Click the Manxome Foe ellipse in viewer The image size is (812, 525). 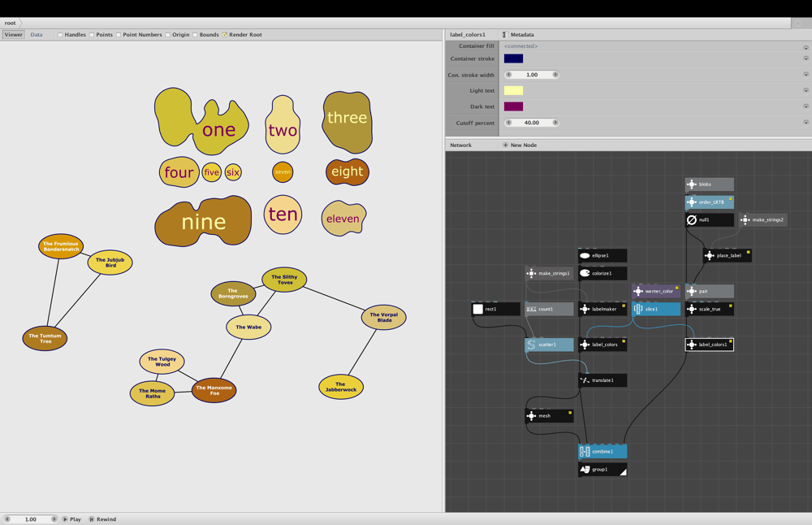[x=214, y=390]
